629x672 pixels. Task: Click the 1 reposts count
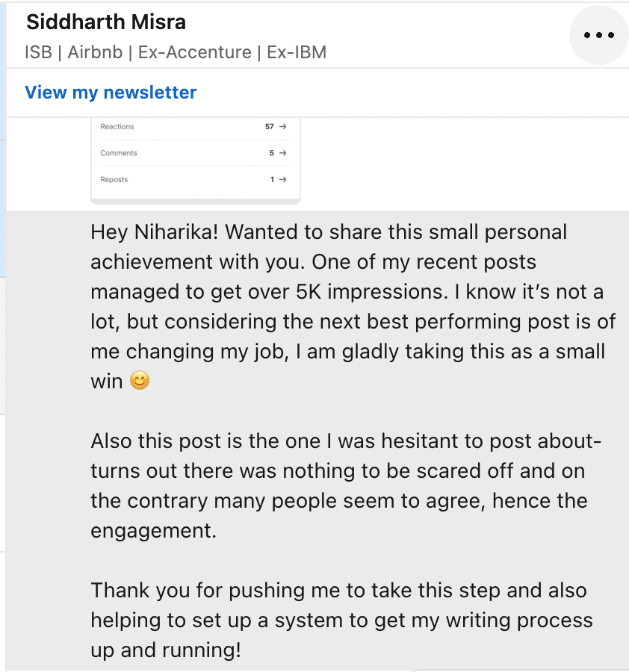point(272,179)
